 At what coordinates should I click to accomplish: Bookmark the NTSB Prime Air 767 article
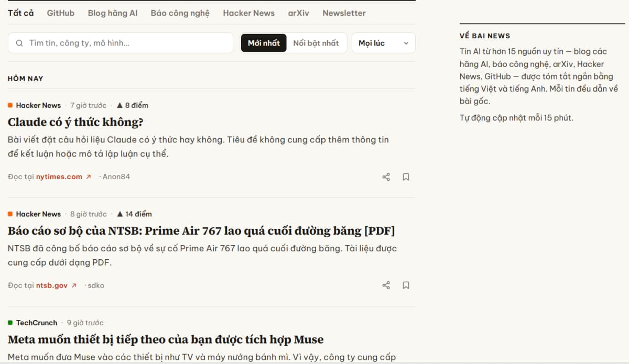[x=406, y=285]
